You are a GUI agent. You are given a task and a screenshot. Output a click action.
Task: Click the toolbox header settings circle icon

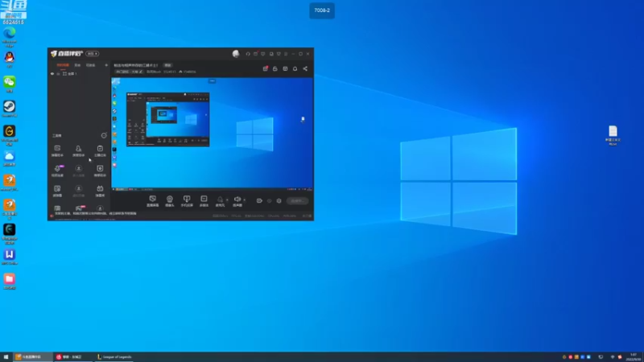pyautogui.click(x=104, y=135)
